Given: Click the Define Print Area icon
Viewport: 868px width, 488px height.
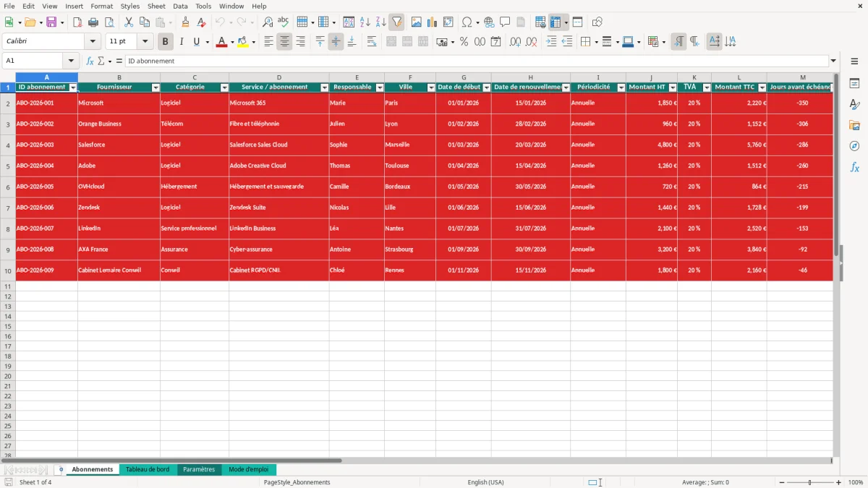Looking at the screenshot, I should tap(540, 22).
